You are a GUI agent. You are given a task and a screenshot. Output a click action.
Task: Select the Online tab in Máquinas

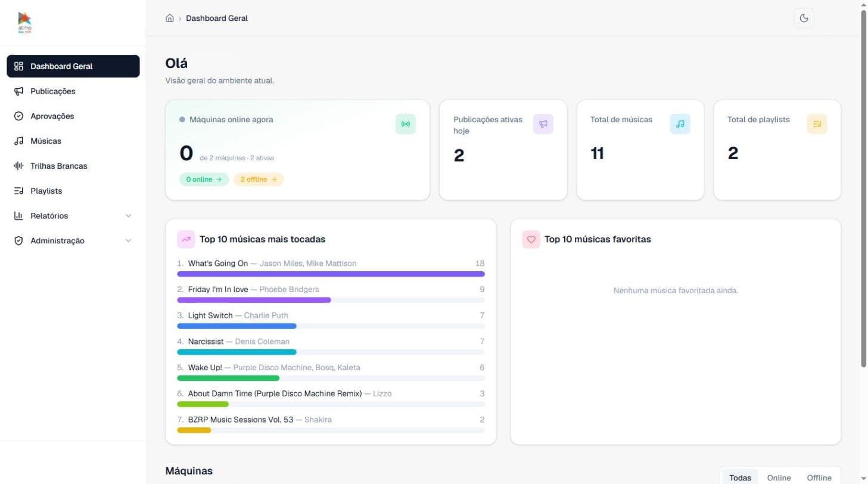[x=779, y=477]
